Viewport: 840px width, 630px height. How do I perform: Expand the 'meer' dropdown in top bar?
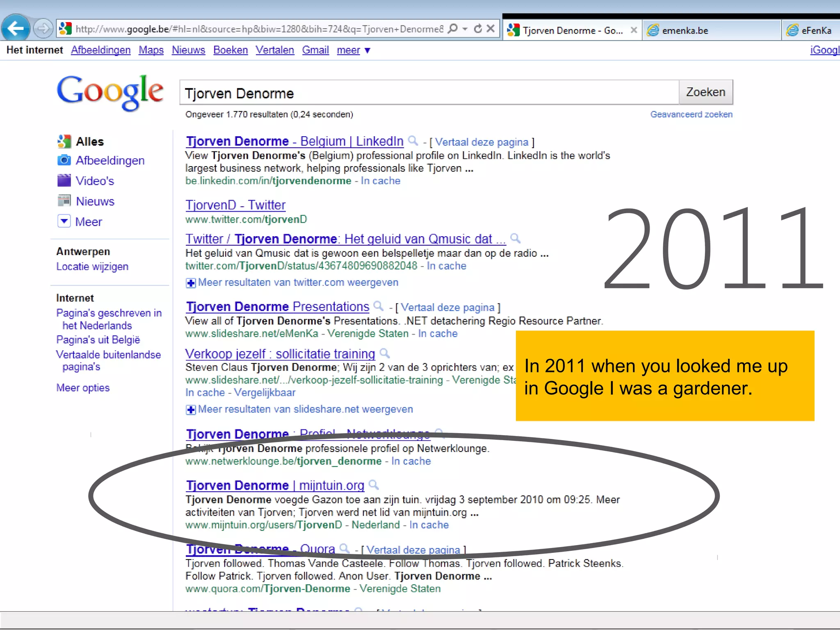pos(353,50)
